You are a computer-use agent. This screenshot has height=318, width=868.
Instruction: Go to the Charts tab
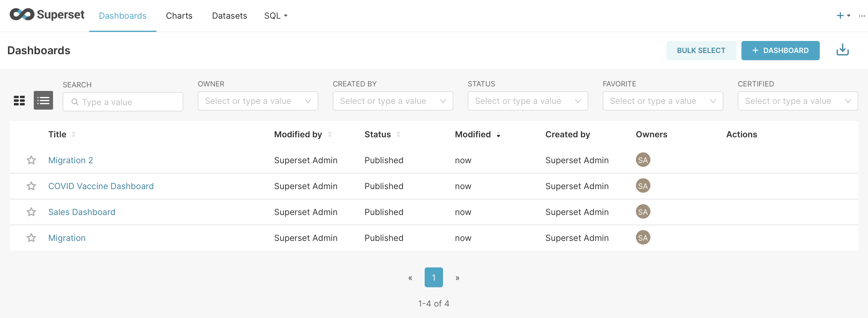click(x=179, y=16)
